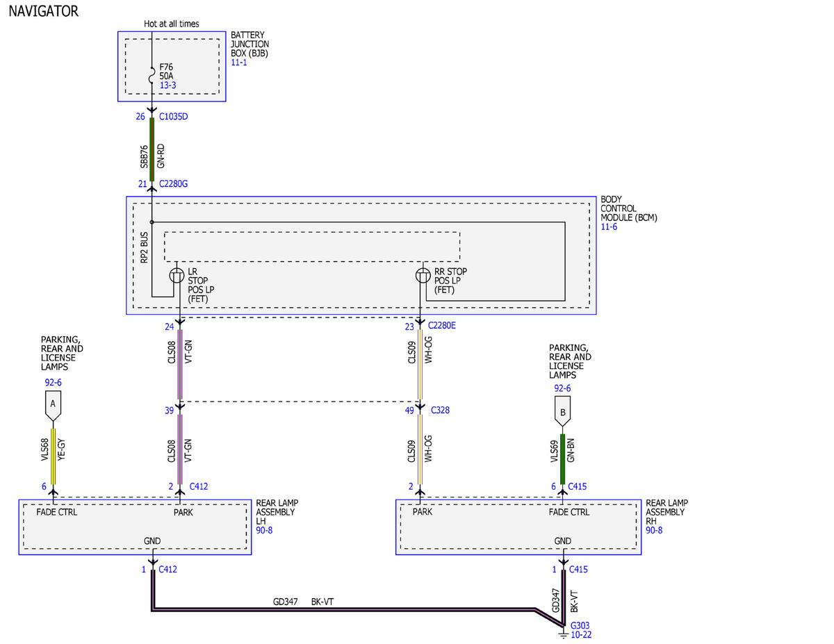The height and width of the screenshot is (644, 834).
Task: Open the 11-6 Body Control Module link
Action: [609, 226]
